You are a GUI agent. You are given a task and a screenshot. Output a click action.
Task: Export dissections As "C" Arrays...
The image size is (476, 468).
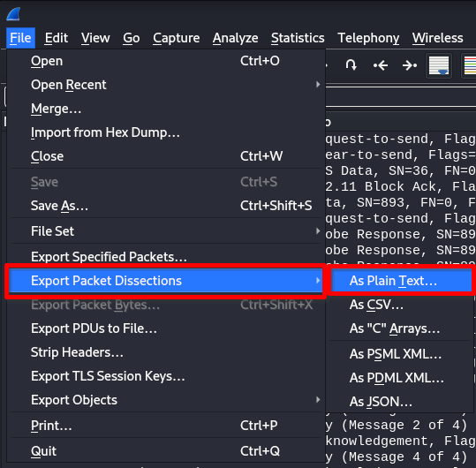[x=401, y=328]
